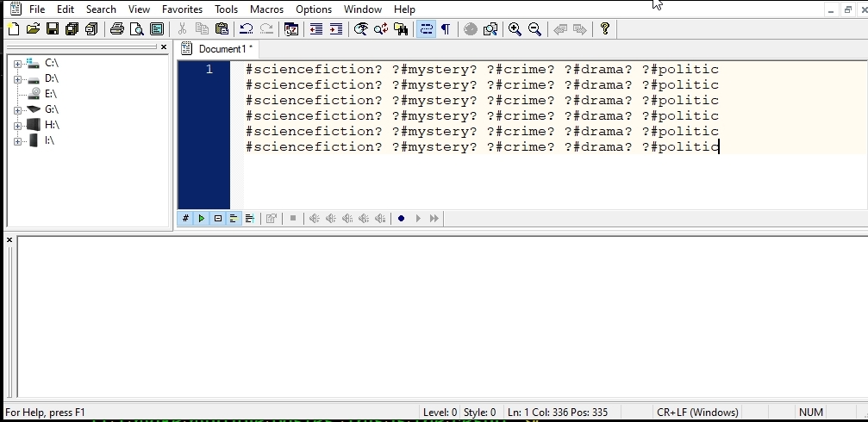Click the gray single play macro arrow

tap(418, 219)
